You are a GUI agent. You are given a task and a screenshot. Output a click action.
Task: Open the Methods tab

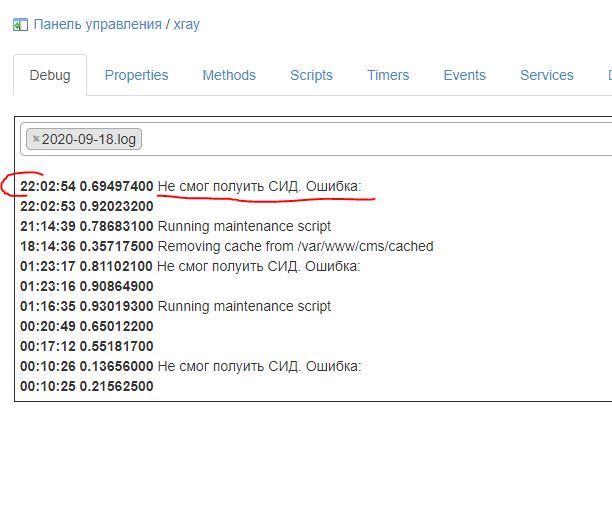click(229, 75)
